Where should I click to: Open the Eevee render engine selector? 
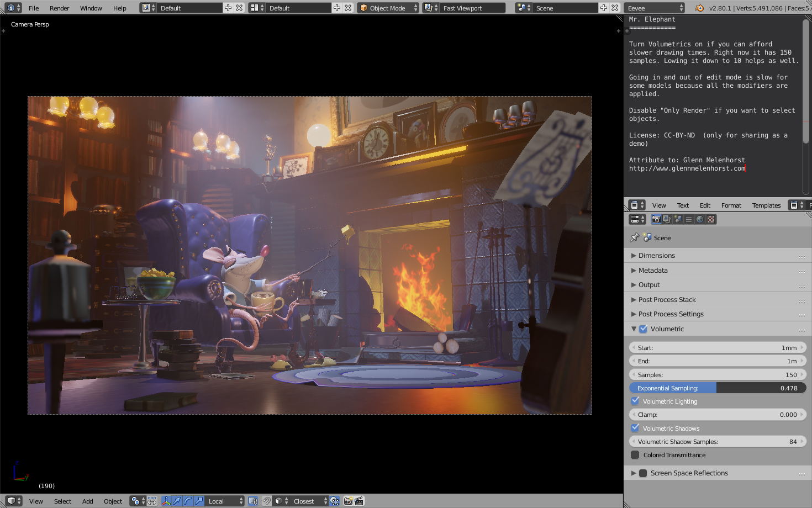pos(655,8)
